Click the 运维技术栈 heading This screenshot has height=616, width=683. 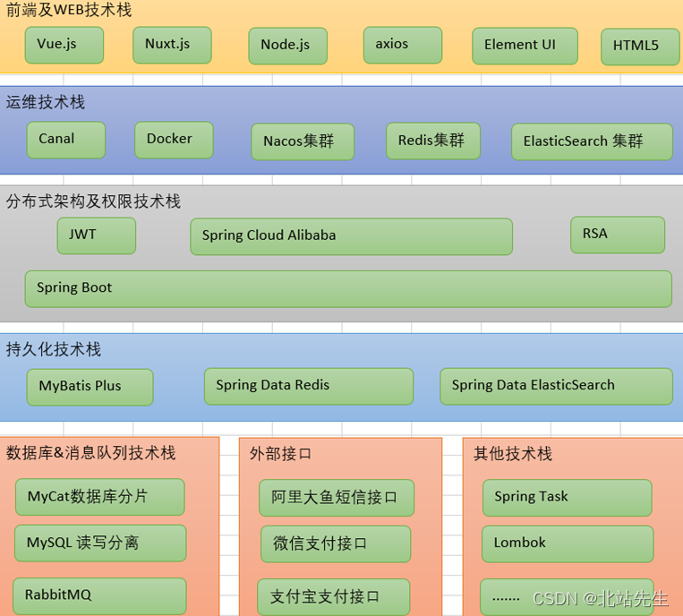(x=46, y=102)
